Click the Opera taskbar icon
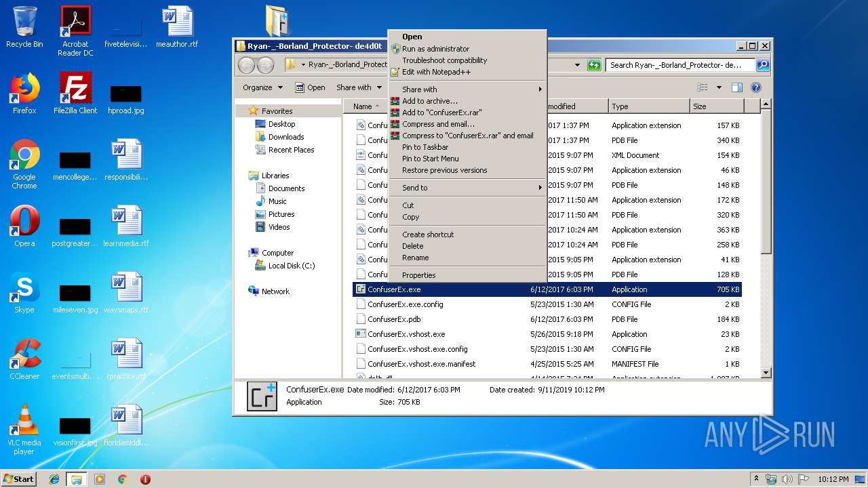 (145, 479)
